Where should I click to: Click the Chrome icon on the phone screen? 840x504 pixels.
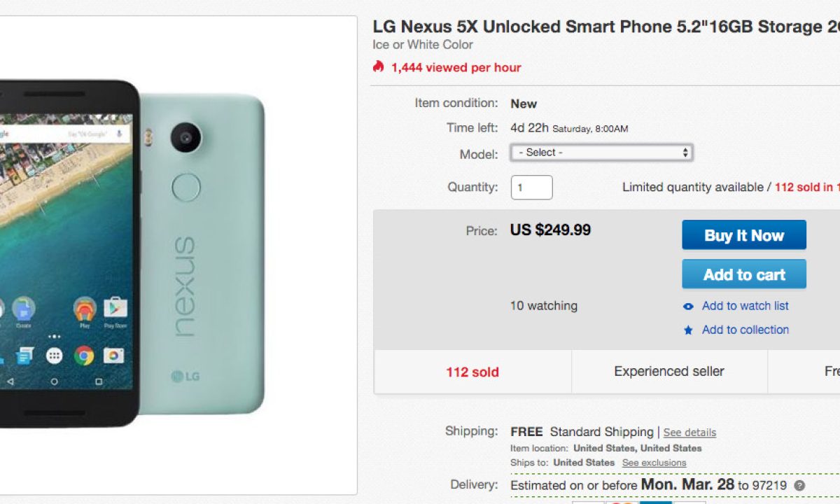click(x=84, y=356)
